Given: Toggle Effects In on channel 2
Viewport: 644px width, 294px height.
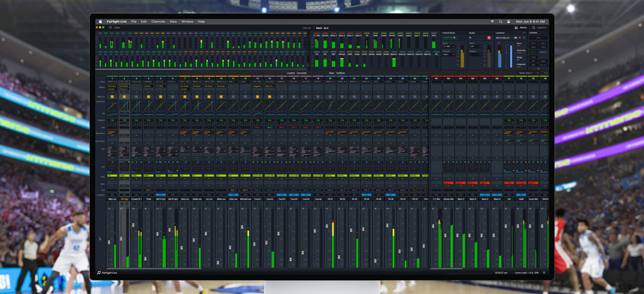Looking at the screenshot, I should (x=124, y=97).
